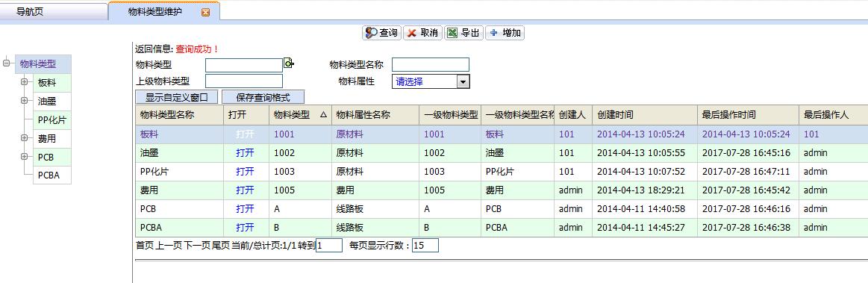This screenshot has height=283, width=868.
Task: Expand the 费用 tree node
Action: coord(24,138)
